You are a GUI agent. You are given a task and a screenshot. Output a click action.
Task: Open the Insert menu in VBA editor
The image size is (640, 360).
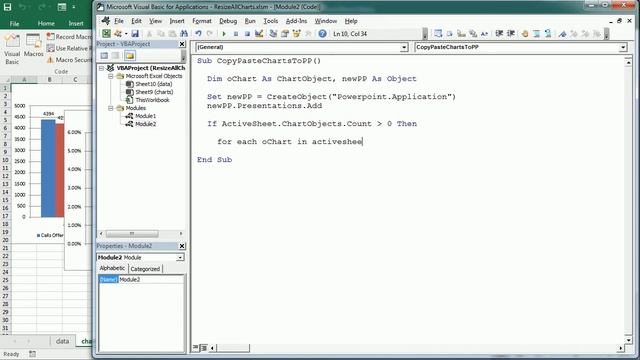coord(177,21)
